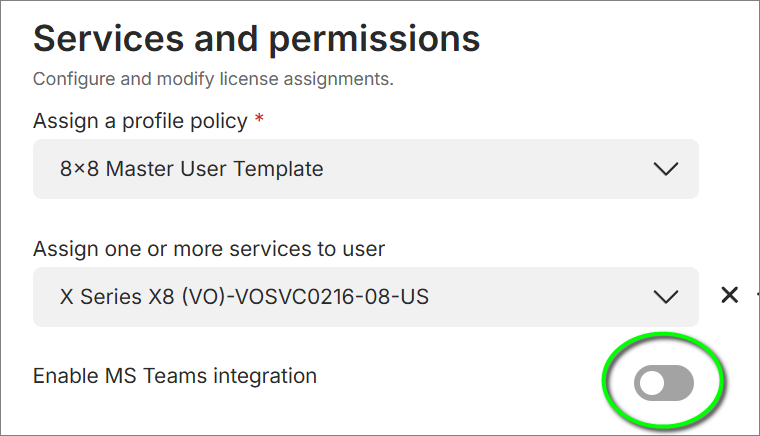This screenshot has height=436, width=760.
Task: Open the assigned services dropdown
Action: tap(366, 297)
